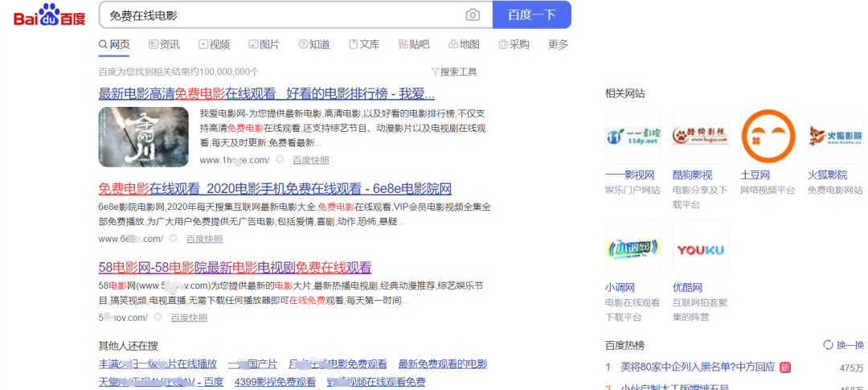Open camera image search icon

(x=473, y=15)
